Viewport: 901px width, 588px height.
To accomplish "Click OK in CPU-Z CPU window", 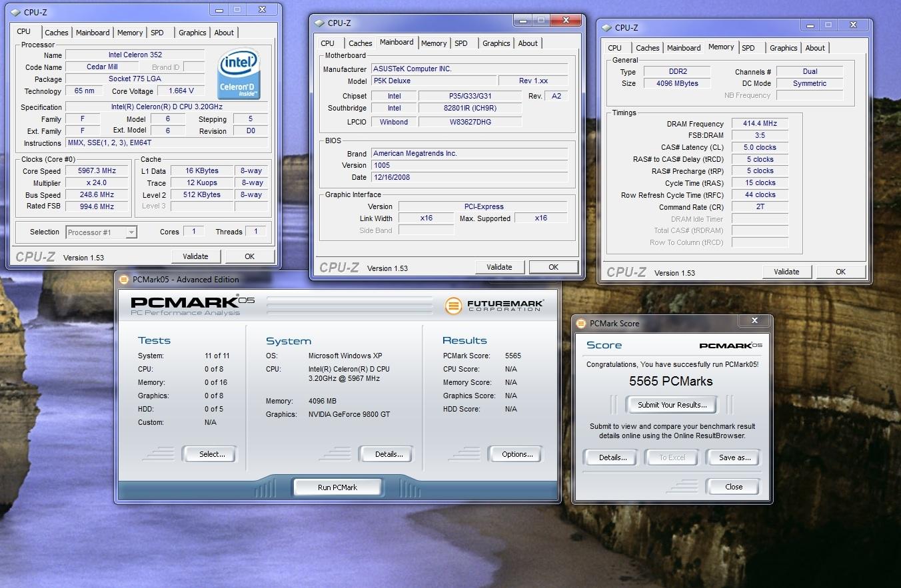I will pyautogui.click(x=249, y=256).
